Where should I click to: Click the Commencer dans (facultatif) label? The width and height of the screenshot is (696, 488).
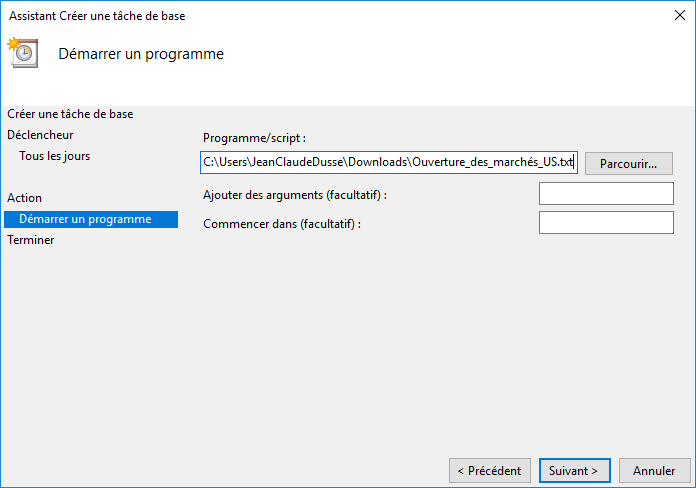click(x=281, y=224)
